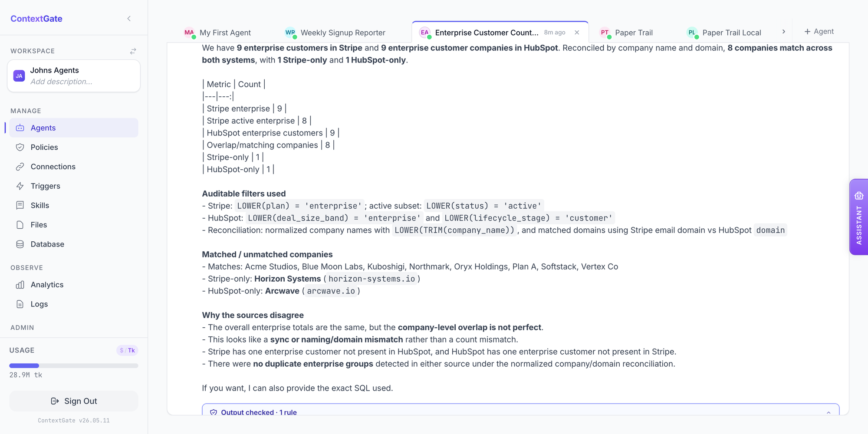Add a new Agent
The height and width of the screenshot is (434, 868).
[x=819, y=32]
